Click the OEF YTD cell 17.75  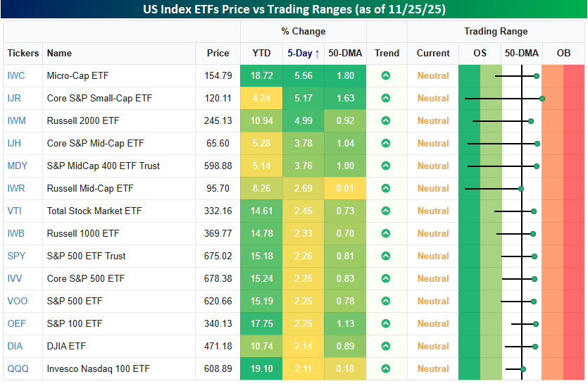(261, 324)
